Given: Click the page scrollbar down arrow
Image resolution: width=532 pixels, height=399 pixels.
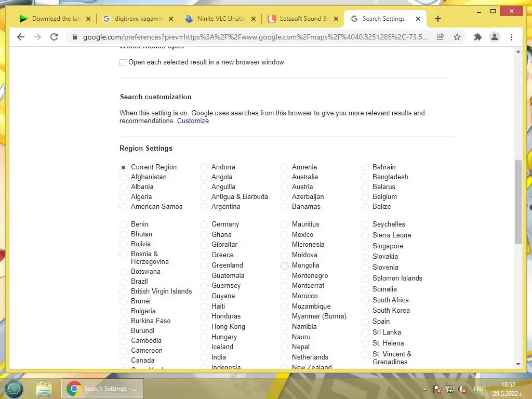Looking at the screenshot, I should (518, 364).
